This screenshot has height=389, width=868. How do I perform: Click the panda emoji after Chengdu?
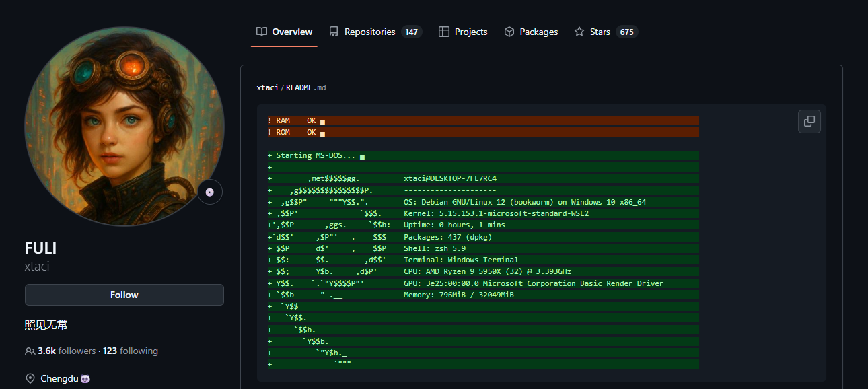tap(85, 379)
